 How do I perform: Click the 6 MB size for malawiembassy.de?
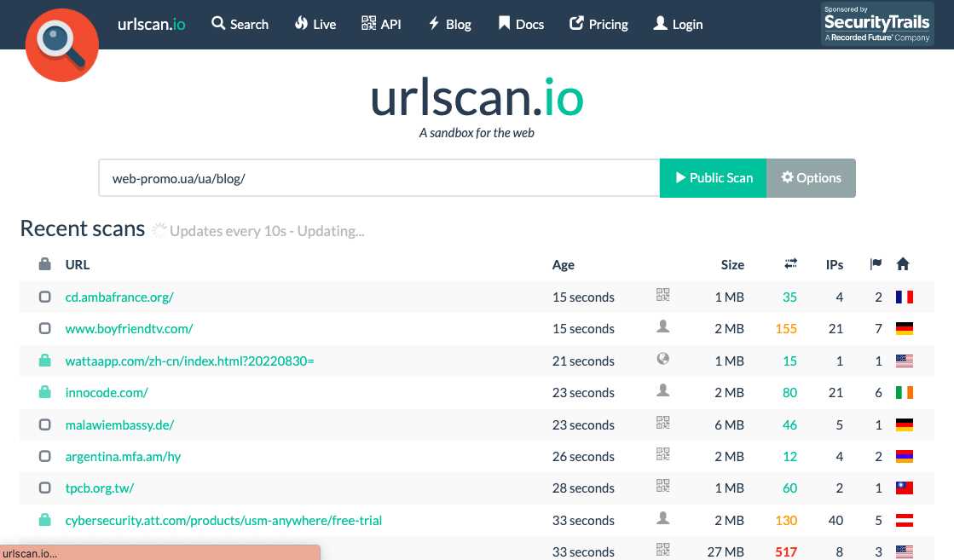click(x=729, y=425)
